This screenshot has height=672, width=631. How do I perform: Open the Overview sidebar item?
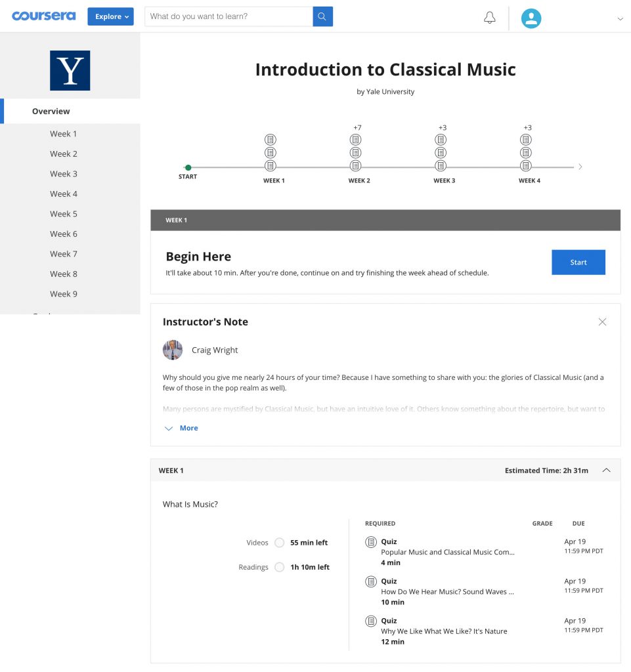pyautogui.click(x=51, y=111)
